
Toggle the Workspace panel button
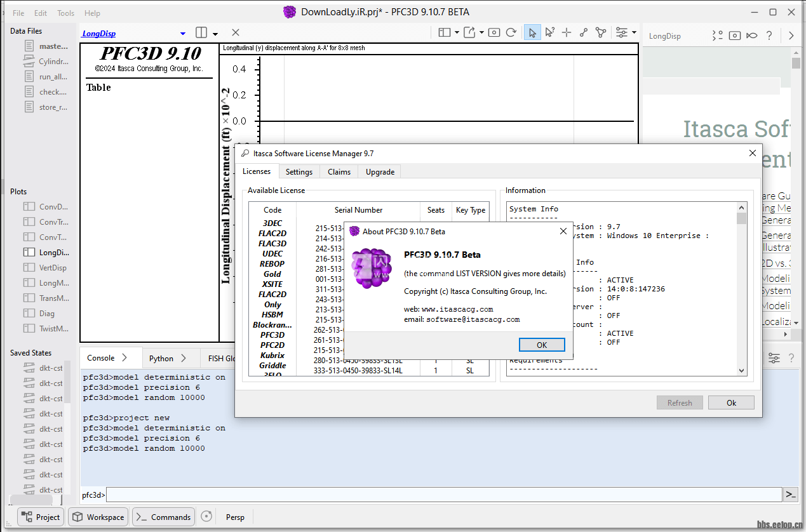[98, 517]
